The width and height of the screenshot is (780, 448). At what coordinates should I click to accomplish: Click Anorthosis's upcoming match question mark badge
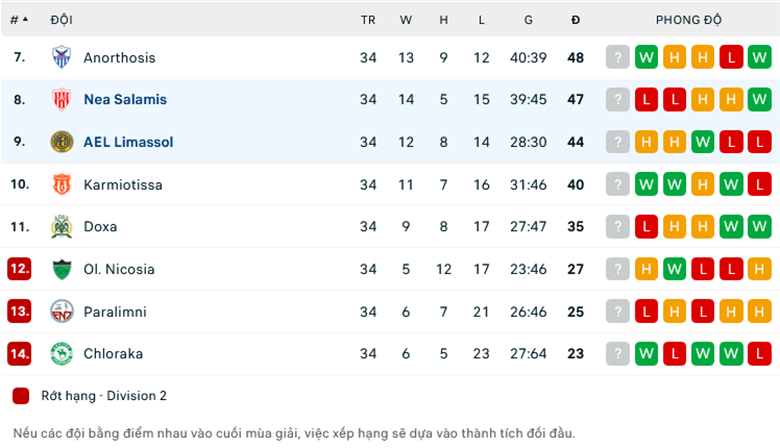pos(618,57)
